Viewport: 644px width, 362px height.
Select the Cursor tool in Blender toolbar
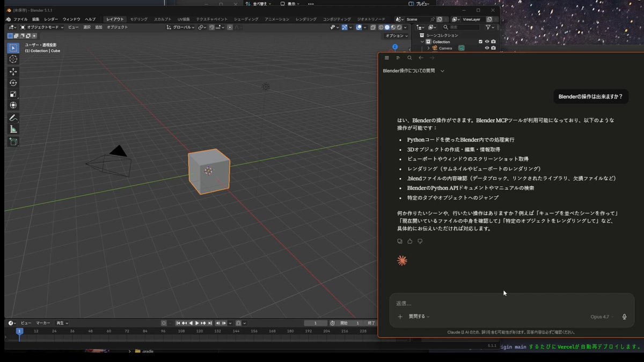[13, 59]
